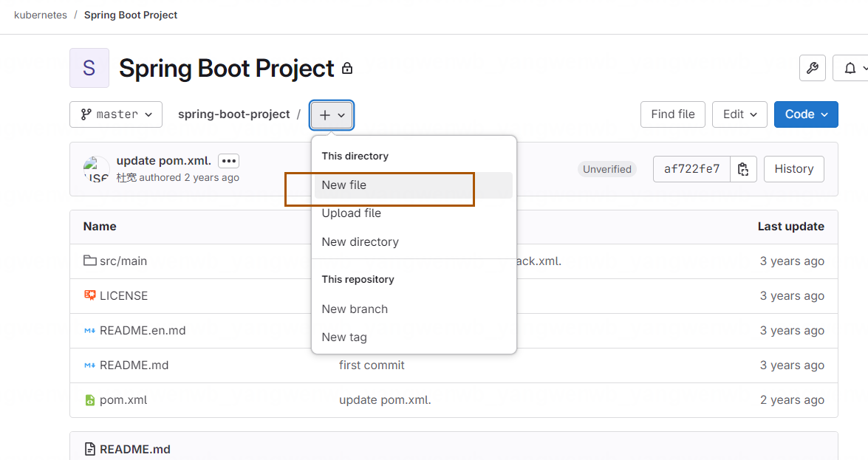
Task: Open the blue Code dropdown
Action: (806, 114)
